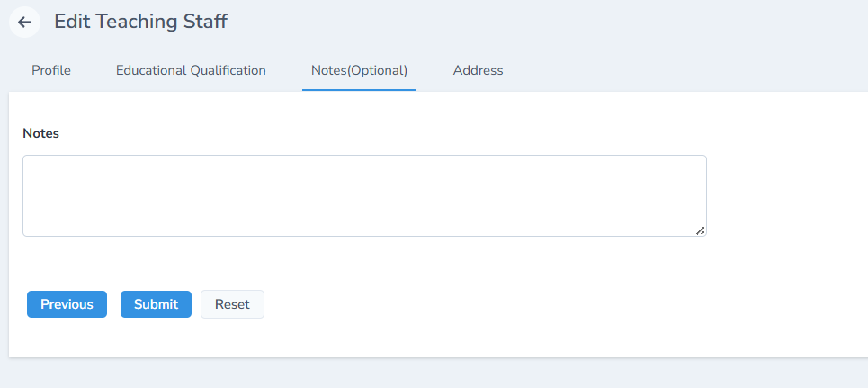868x388 pixels.
Task: Open the Profile tab
Action: pyautogui.click(x=51, y=70)
